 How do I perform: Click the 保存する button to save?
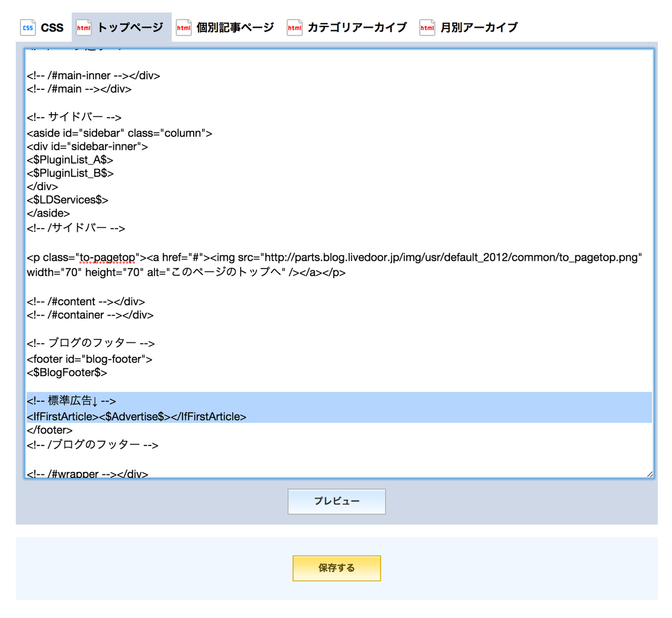coord(336,568)
